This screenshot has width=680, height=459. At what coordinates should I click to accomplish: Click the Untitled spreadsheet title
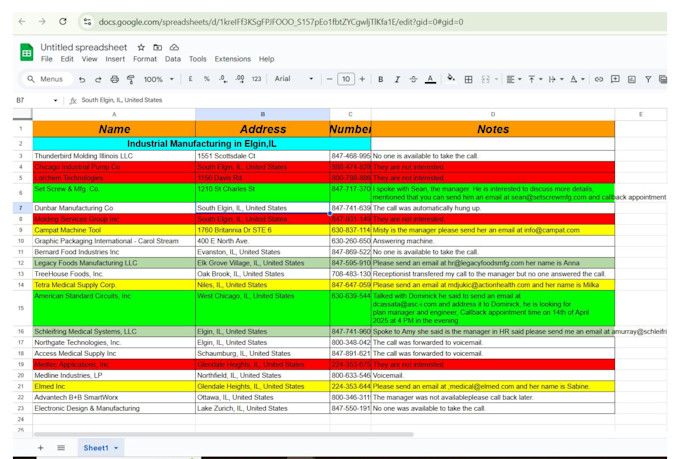pos(84,47)
